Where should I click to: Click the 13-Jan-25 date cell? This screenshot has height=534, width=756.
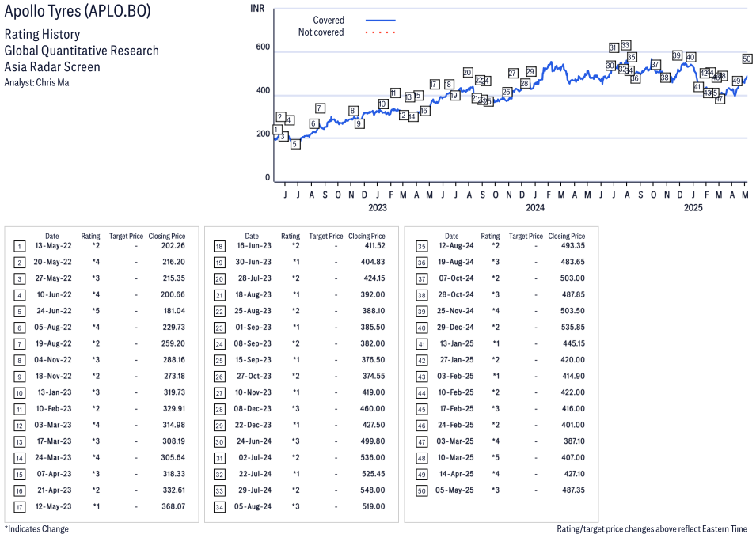click(457, 343)
